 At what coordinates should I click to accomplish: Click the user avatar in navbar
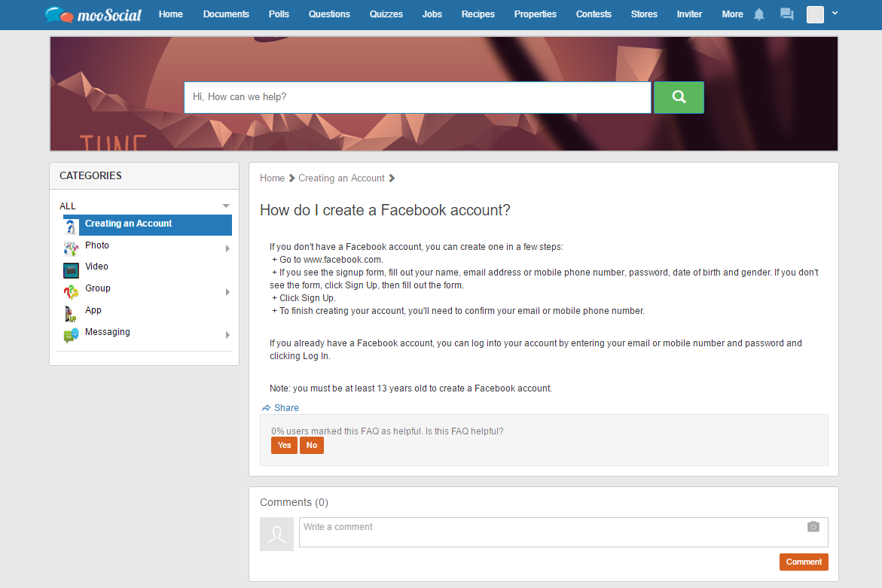point(815,14)
